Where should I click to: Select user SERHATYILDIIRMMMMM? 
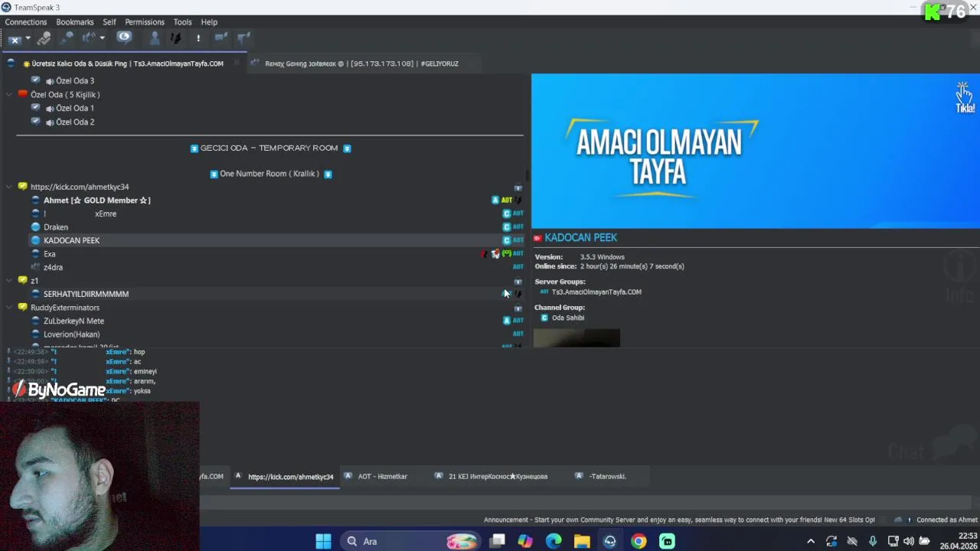click(86, 294)
